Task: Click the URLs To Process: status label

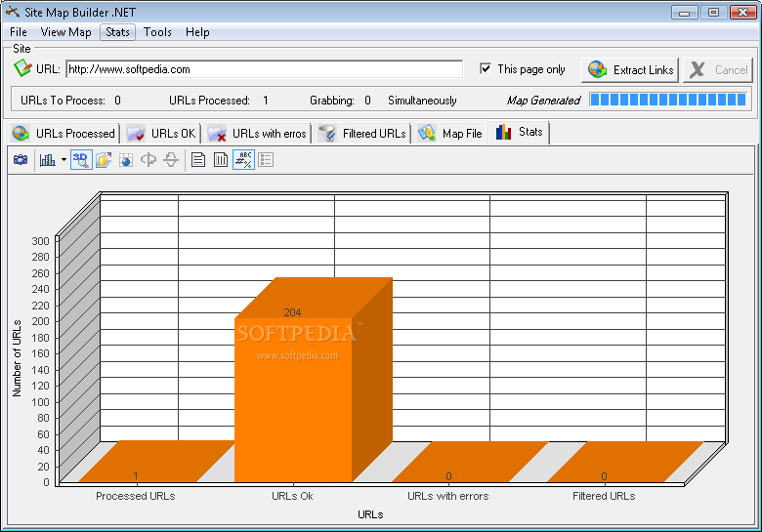Action: pos(63,101)
